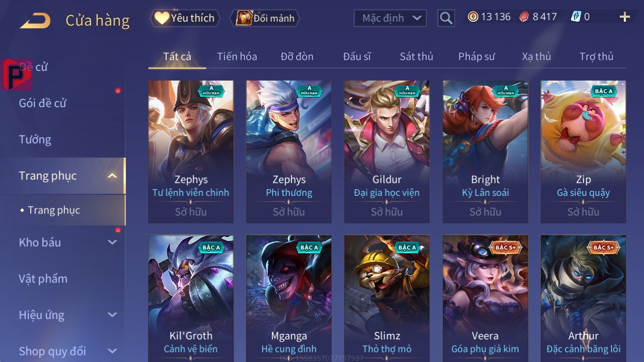Select the Veera Góa phụ giả kim card
The image size is (644, 362).
[485, 298]
